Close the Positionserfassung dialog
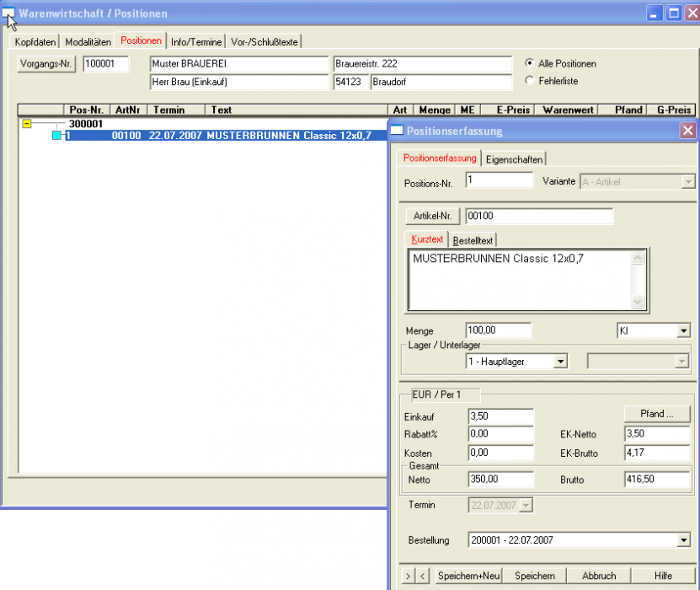Image resolution: width=700 pixels, height=590 pixels. pos(687,131)
